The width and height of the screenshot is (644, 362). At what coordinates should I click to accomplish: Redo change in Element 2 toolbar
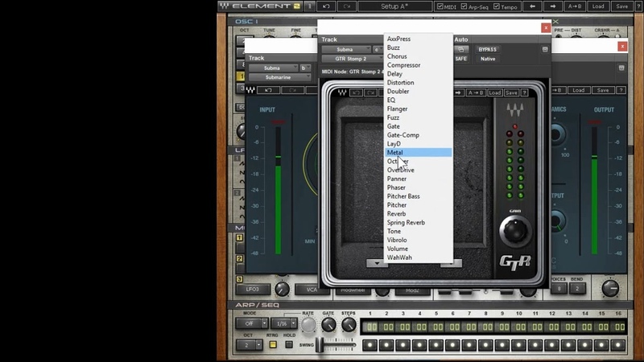[347, 6]
